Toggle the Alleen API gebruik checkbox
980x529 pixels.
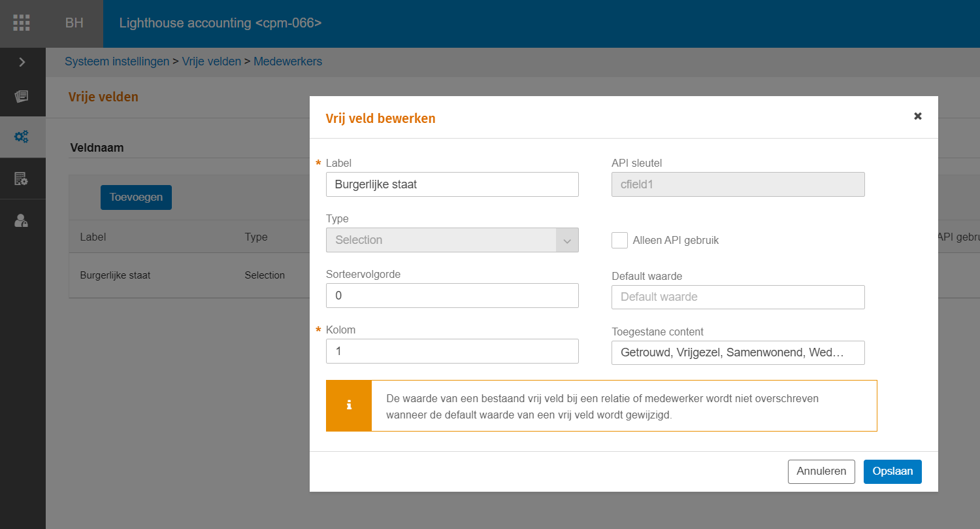(619, 240)
